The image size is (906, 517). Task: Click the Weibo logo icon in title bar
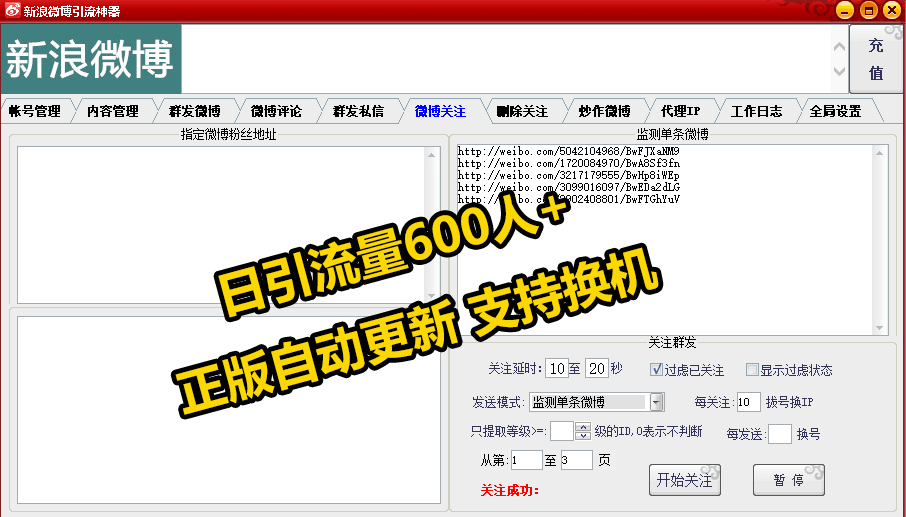click(x=11, y=10)
